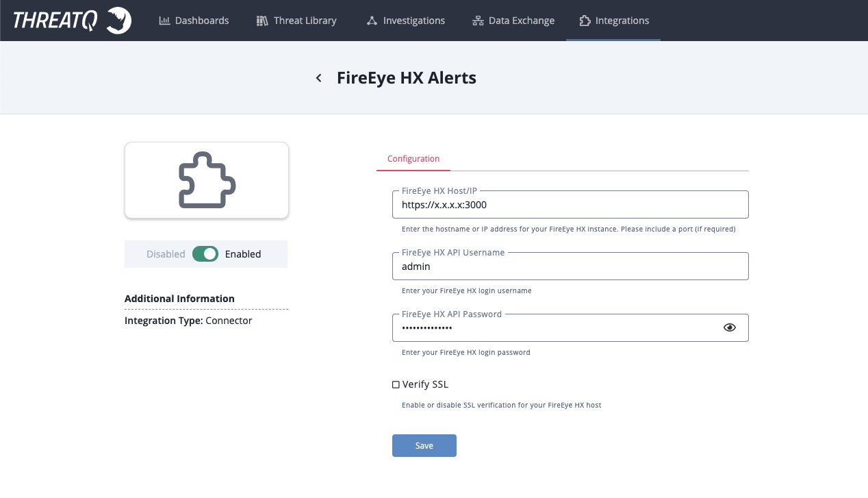This screenshot has width=868, height=498.
Task: Click the Investigations nodes icon
Action: coord(372,21)
